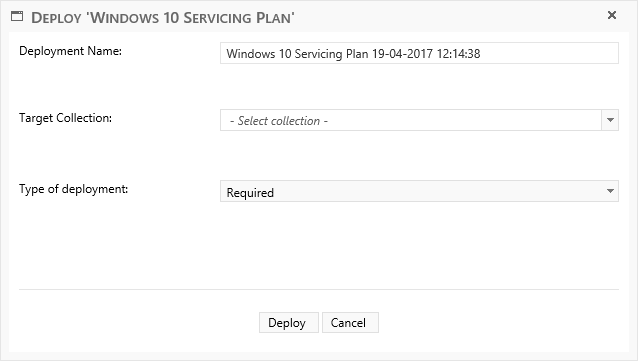Image resolution: width=638 pixels, height=361 pixels.
Task: Click the word 'Servicing' in the Deployment Name field
Action: tap(318, 54)
